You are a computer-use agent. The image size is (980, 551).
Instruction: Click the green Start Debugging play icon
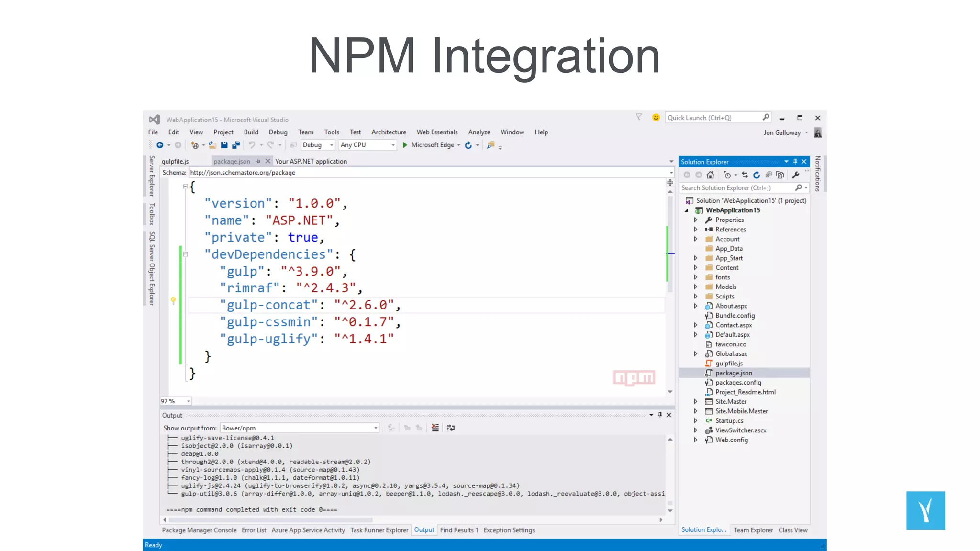coord(405,145)
